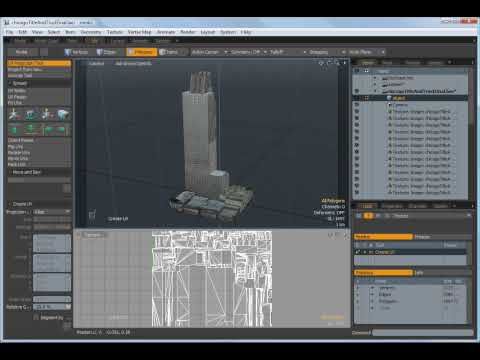480x360 pixels.
Task: Click the UV Relax tool
Action: 39,91
